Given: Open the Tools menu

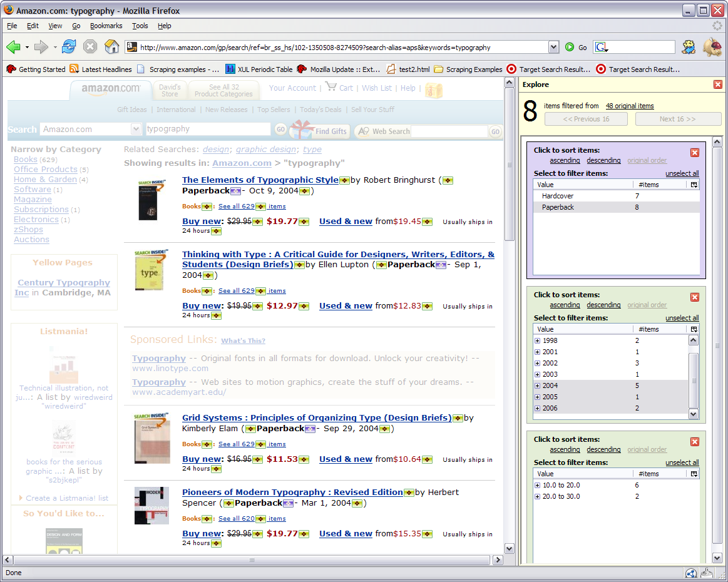Looking at the screenshot, I should [140, 26].
